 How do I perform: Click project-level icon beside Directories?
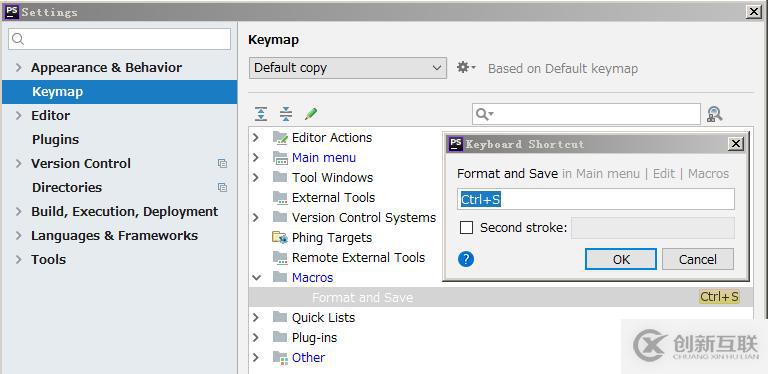click(222, 187)
